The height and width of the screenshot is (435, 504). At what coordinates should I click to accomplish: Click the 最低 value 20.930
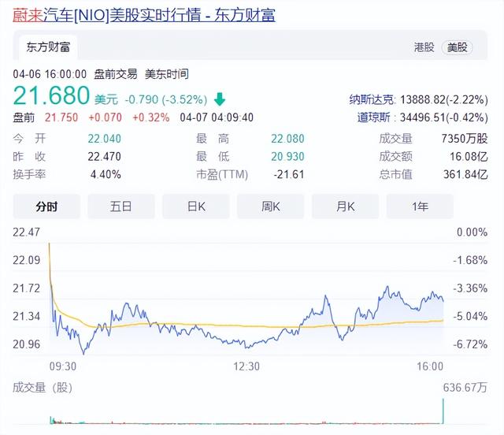pyautogui.click(x=287, y=156)
